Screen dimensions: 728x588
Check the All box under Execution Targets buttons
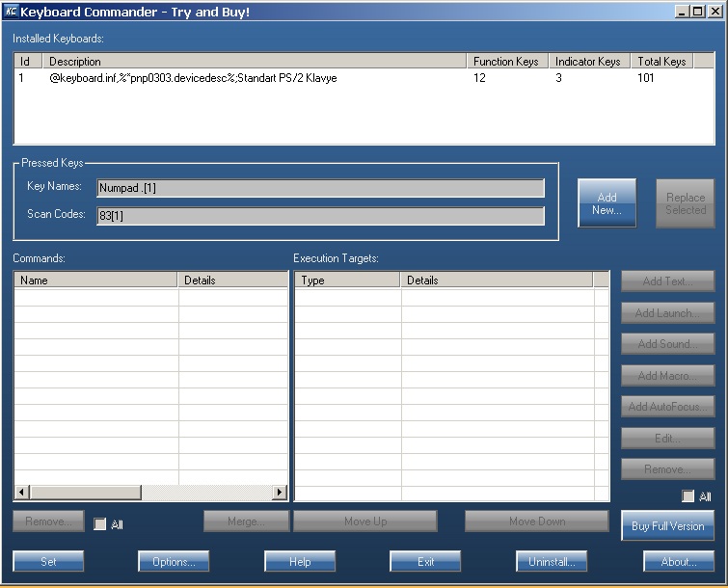click(688, 496)
